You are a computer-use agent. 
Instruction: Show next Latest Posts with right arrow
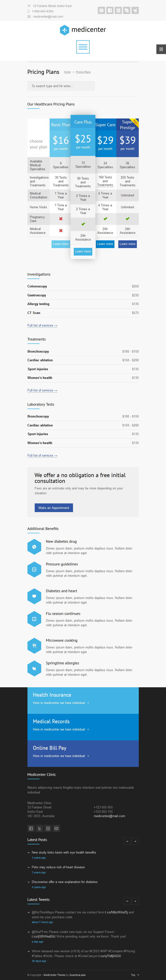135,841
